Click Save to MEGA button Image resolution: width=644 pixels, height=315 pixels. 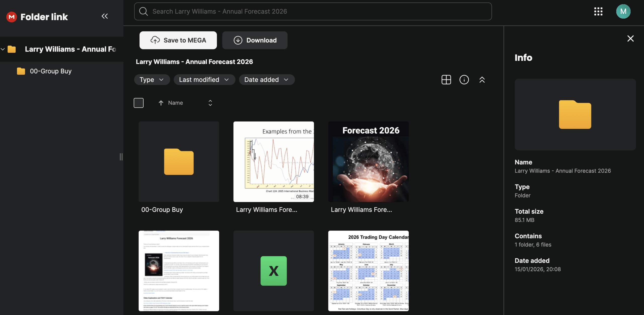(x=178, y=40)
